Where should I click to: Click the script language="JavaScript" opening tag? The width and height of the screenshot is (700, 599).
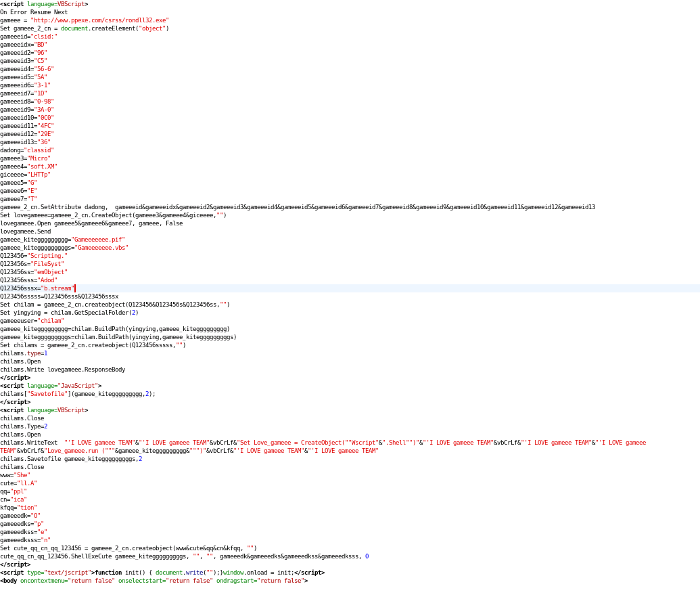coord(51,386)
